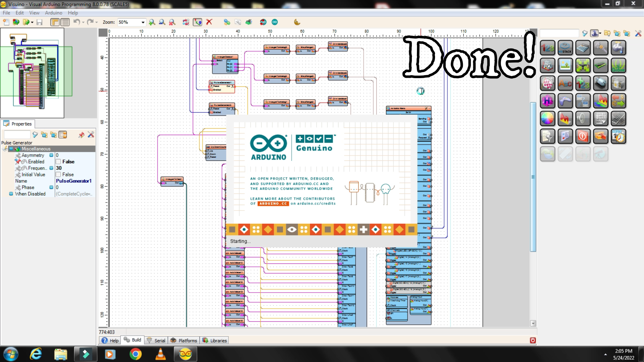This screenshot has height=362, width=644.
Task: Click the undo arrow button
Action: click(76, 22)
